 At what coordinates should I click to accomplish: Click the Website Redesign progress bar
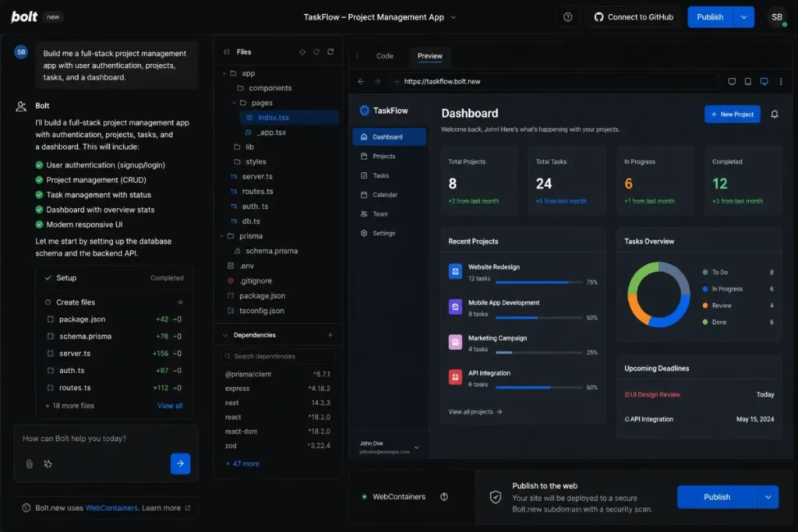tap(539, 282)
